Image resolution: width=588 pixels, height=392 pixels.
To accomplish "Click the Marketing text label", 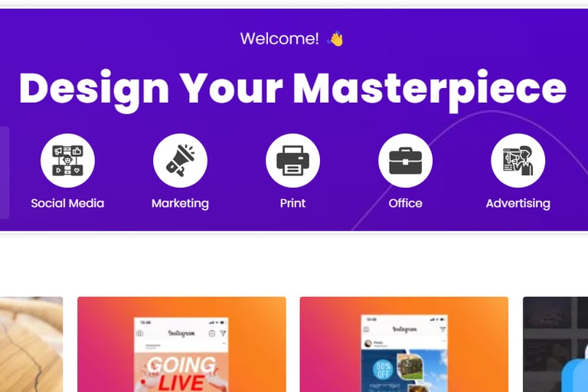I will click(181, 204).
